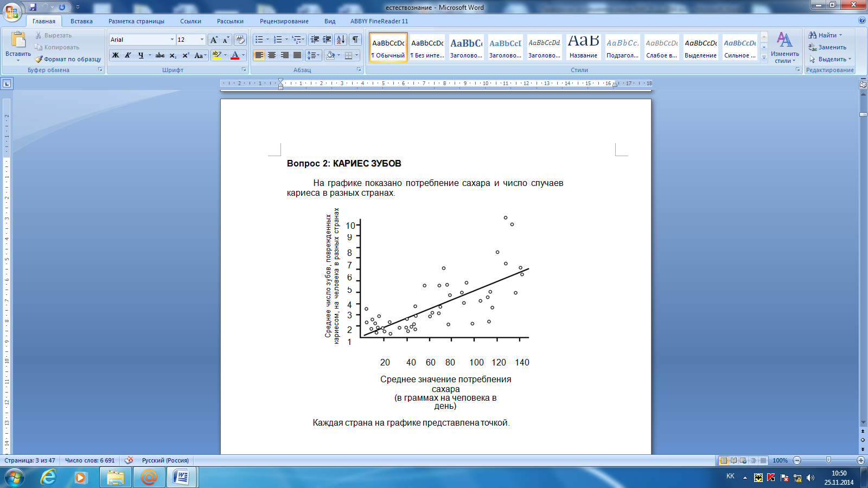Screen dimensions: 868x488
Task: Click the zoom slider handle
Action: click(828, 460)
